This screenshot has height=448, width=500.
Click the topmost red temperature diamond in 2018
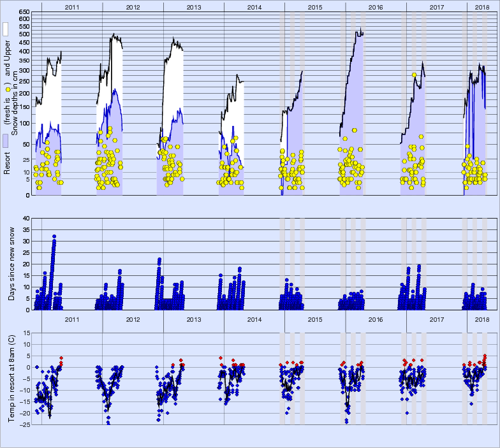pos(485,356)
